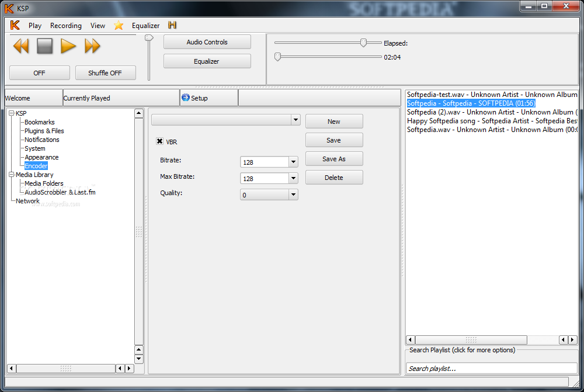Open the Recording menu

66,25
